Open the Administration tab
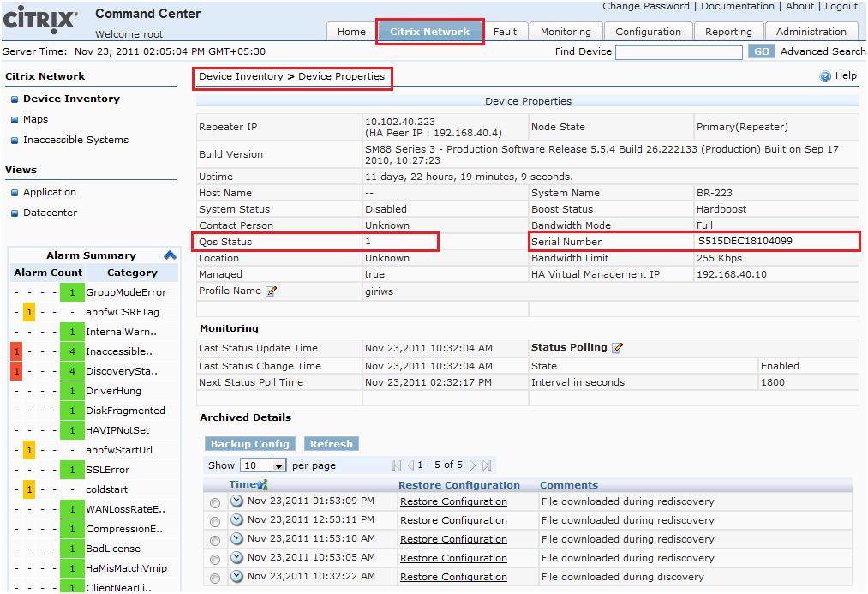This screenshot has width=868, height=594. point(811,32)
